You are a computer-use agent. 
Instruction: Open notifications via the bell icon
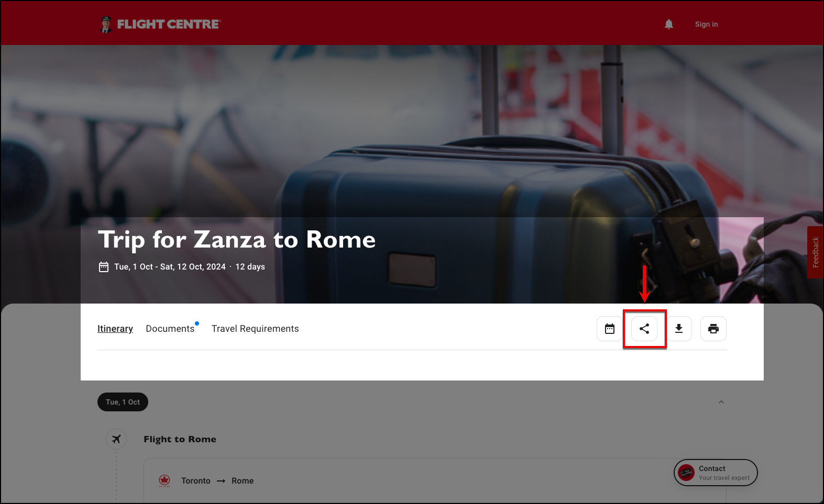(x=669, y=24)
